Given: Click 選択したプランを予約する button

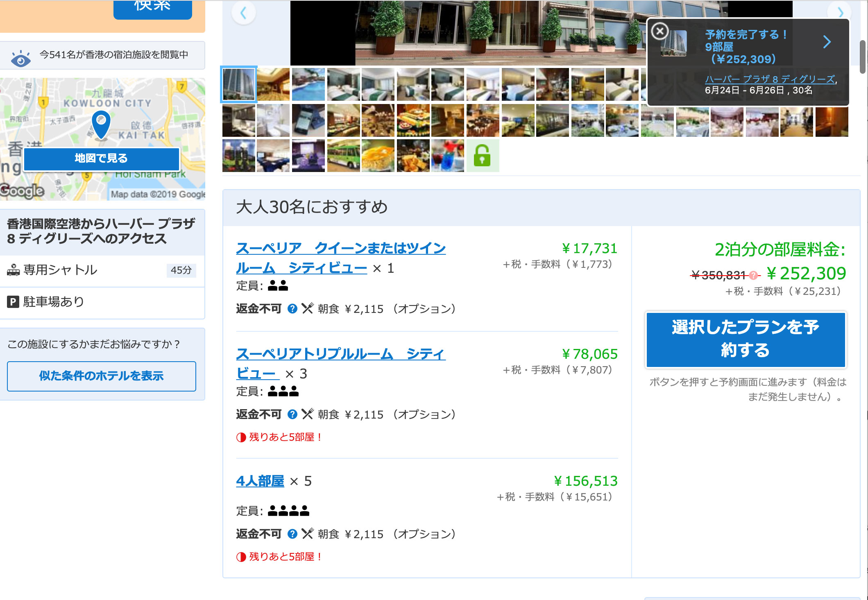Looking at the screenshot, I should 746,340.
